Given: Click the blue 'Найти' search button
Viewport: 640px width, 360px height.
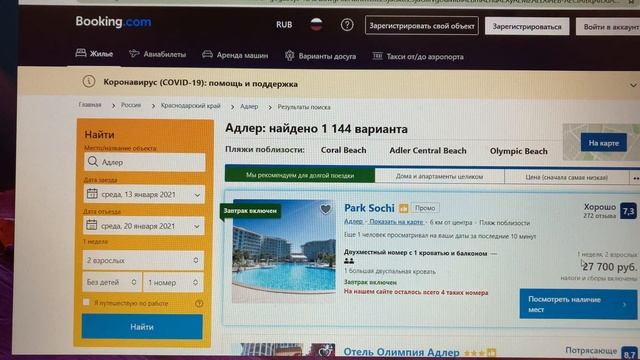Looking at the screenshot, I should (x=142, y=327).
